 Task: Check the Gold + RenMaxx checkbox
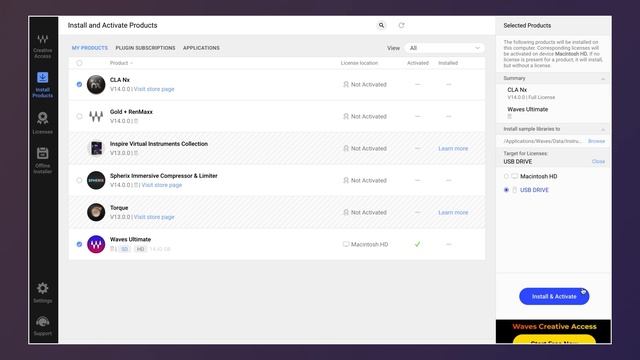point(79,116)
